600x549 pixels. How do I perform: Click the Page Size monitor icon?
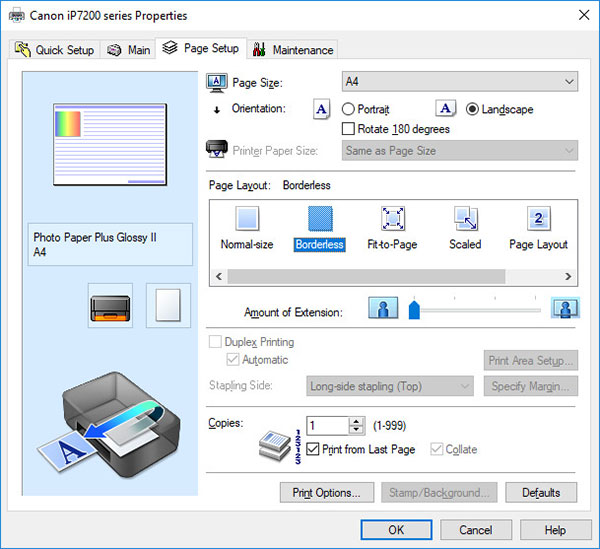coord(217,83)
